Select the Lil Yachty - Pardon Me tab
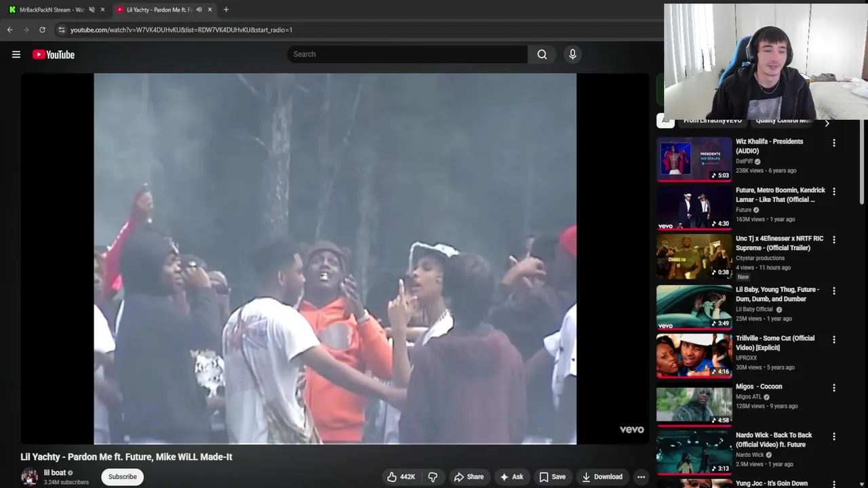Screen dimensions: 868x488 point(159,9)
